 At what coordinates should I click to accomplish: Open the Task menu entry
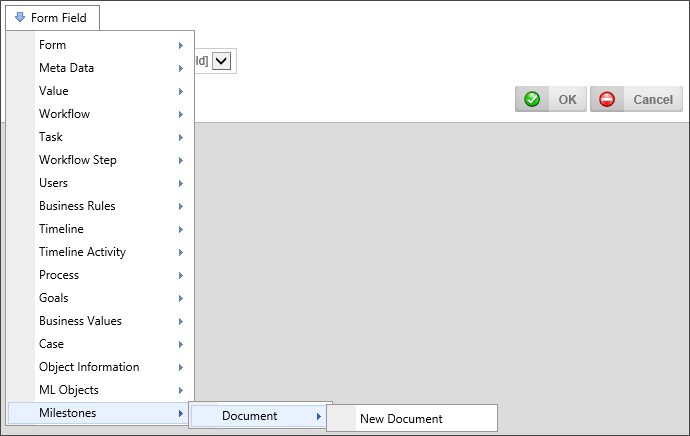point(51,137)
